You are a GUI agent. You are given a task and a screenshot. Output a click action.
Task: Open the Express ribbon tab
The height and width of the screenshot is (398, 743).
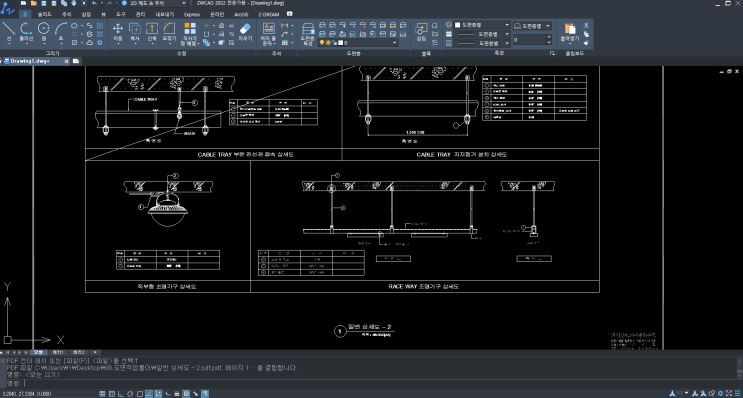coord(192,14)
